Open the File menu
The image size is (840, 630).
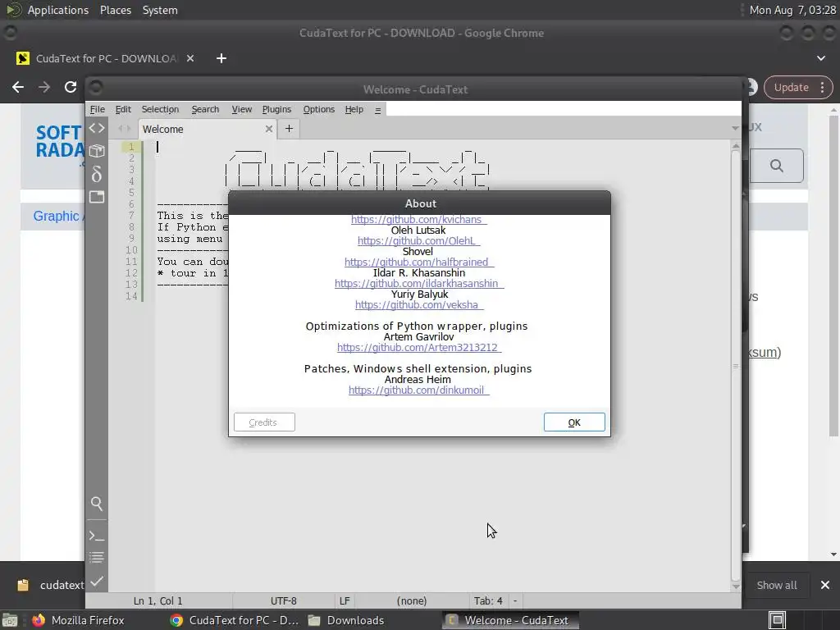pyautogui.click(x=97, y=109)
